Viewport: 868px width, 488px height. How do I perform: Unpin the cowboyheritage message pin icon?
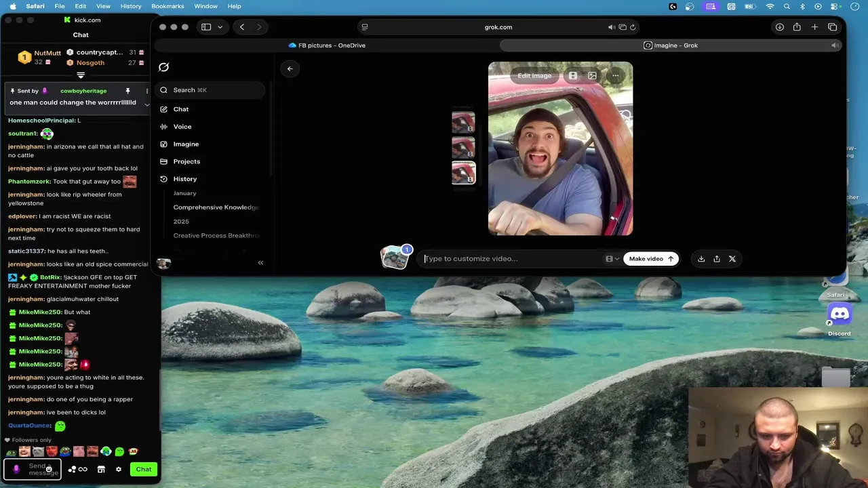[x=127, y=91]
